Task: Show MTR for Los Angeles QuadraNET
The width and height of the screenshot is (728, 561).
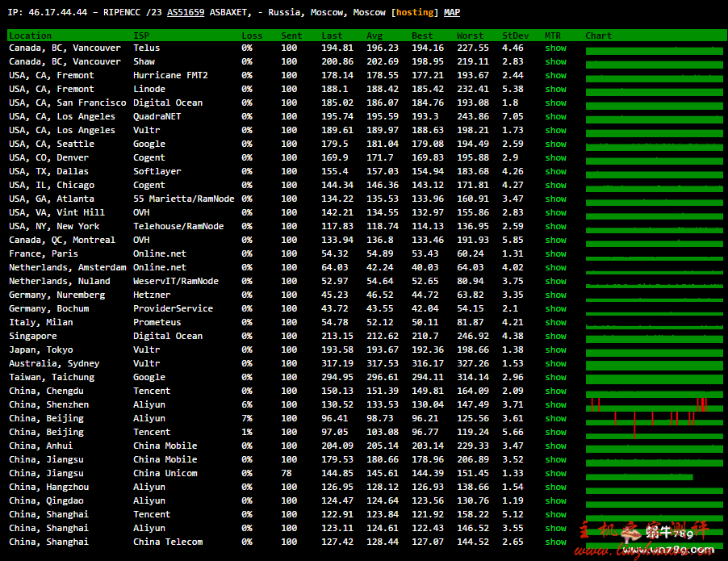Action: 555,116
